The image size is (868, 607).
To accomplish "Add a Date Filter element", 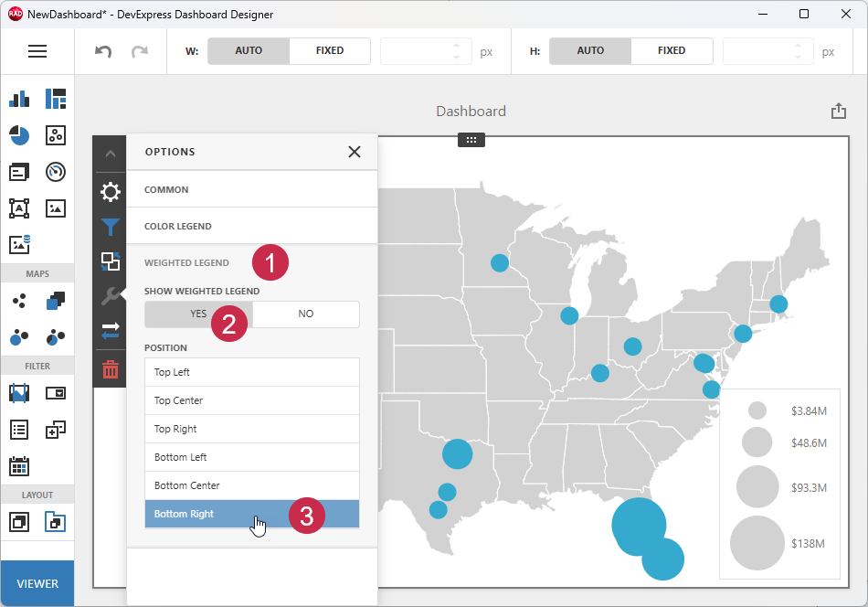I will coord(19,466).
